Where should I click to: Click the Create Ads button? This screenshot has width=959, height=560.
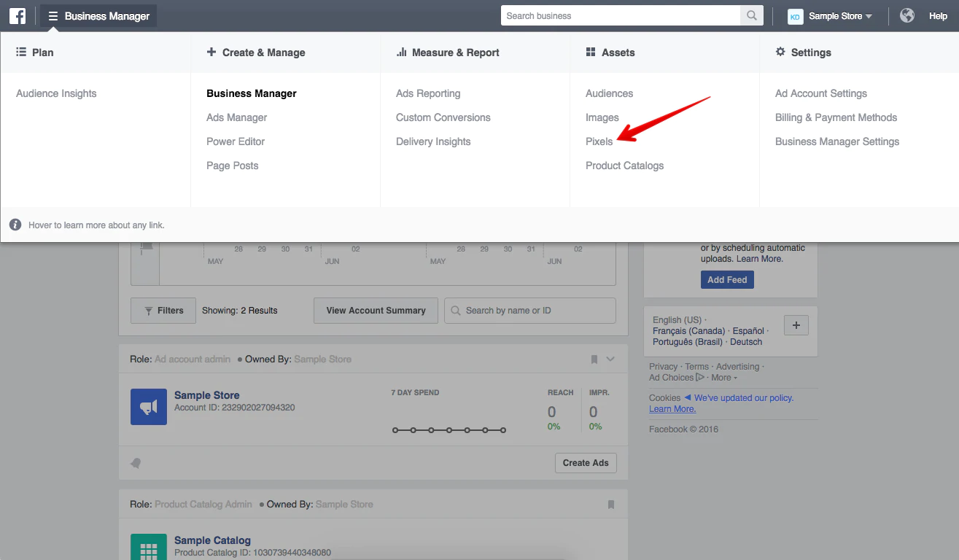586,463
